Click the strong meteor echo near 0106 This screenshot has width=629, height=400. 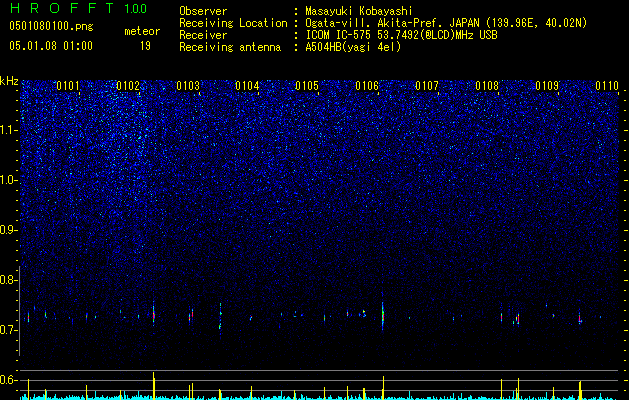[x=383, y=315]
